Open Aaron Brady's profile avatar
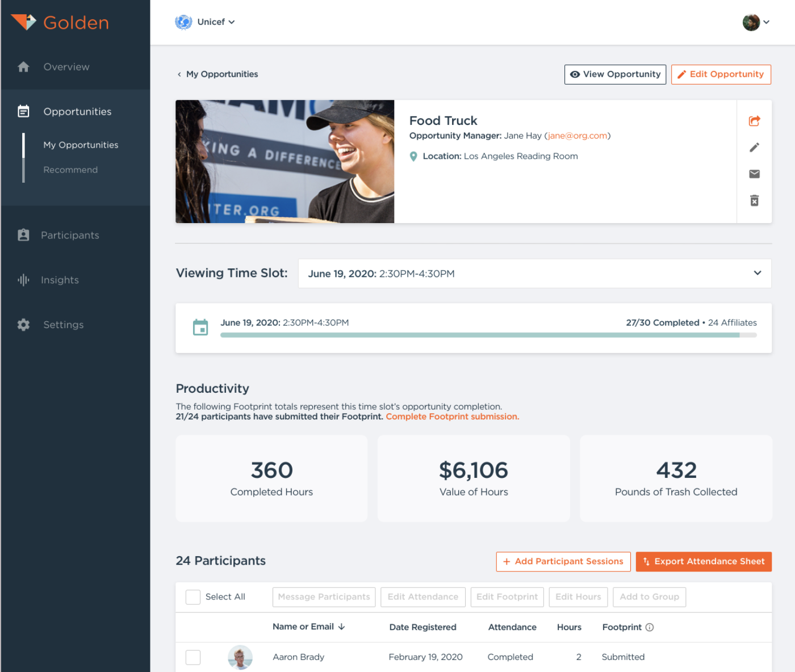Image resolution: width=795 pixels, height=672 pixels. point(240,657)
